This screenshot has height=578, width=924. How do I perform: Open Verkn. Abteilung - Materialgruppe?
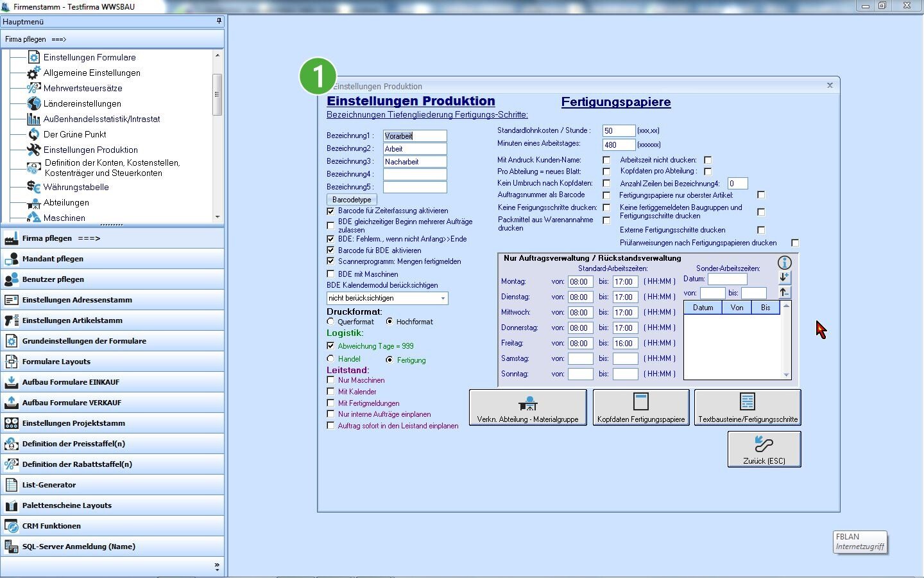click(527, 407)
